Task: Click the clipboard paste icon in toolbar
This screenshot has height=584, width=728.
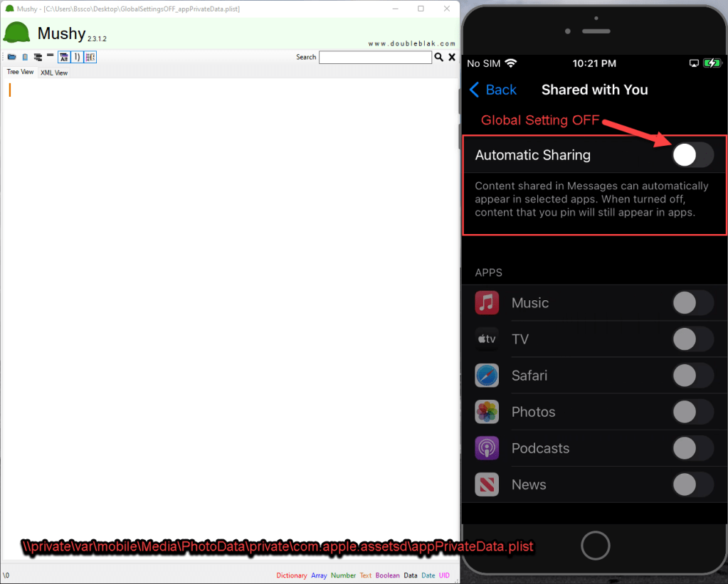Action: (x=25, y=57)
